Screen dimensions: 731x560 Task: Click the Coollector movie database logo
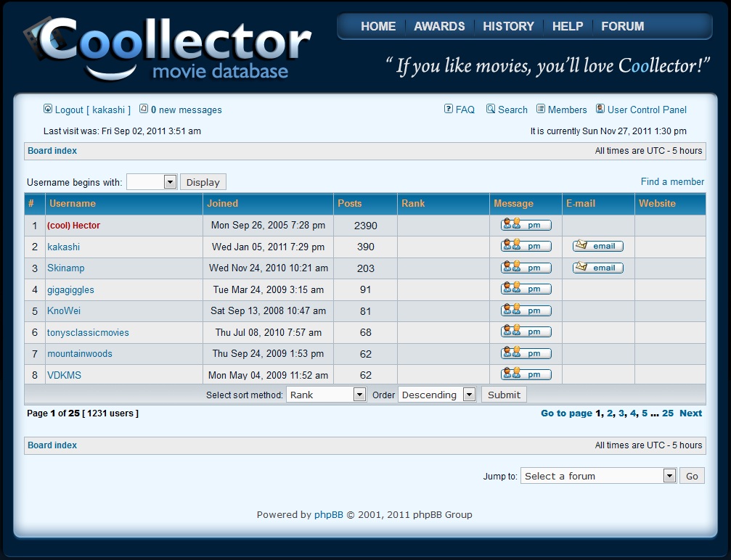click(167, 48)
